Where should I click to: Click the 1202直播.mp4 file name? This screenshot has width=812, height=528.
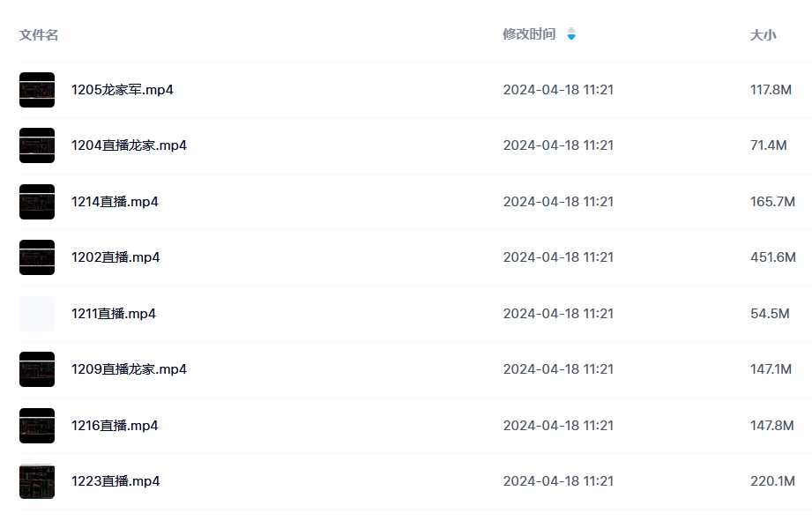point(115,257)
